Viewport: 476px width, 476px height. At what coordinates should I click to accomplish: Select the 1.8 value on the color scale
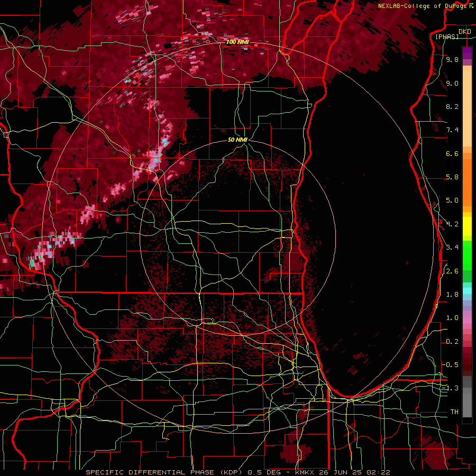pyautogui.click(x=452, y=295)
